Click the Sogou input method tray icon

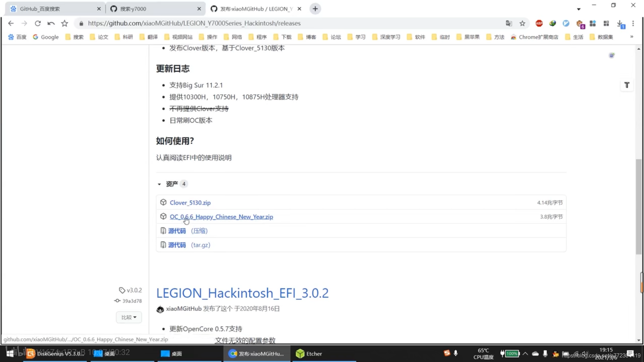coord(446,353)
